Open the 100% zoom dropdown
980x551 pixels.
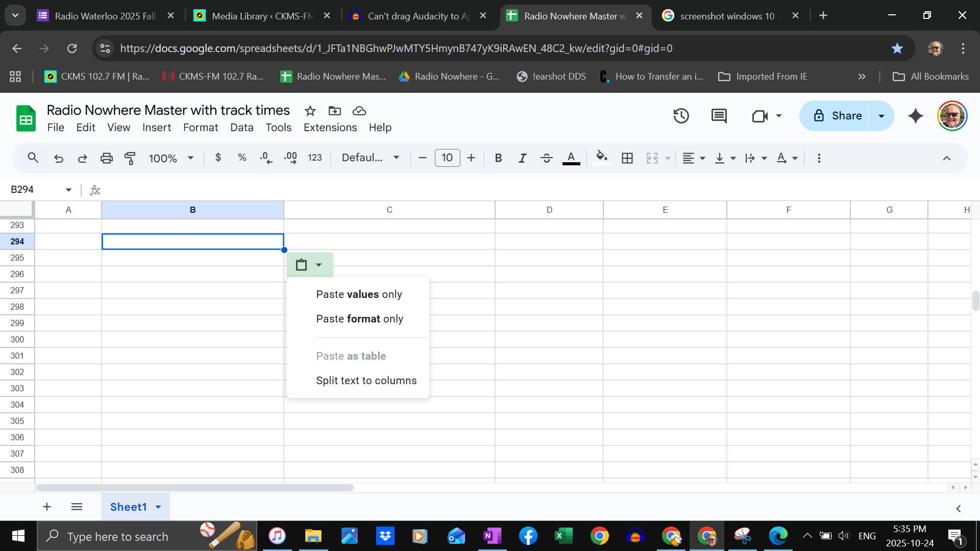click(x=171, y=158)
